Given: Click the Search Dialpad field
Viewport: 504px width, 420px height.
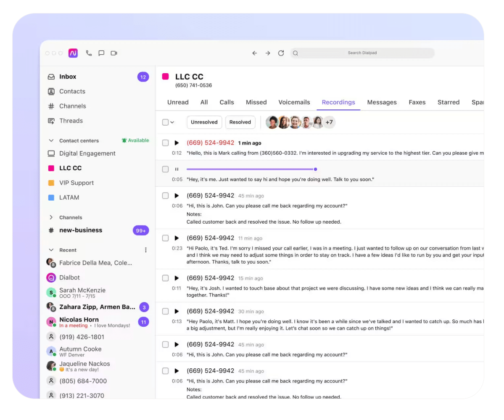Looking at the screenshot, I should coord(362,53).
